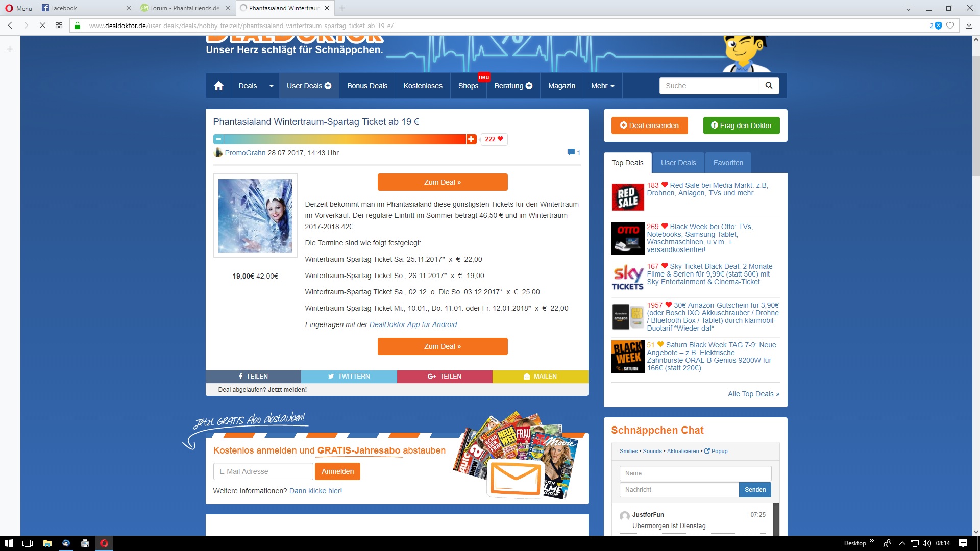Click the Jetzt melden! link
The image size is (980, 551).
coord(287,390)
